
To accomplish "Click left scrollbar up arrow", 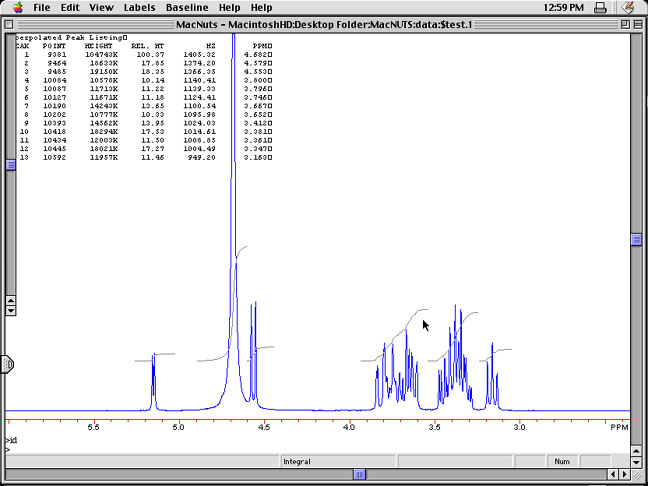I will [11, 298].
